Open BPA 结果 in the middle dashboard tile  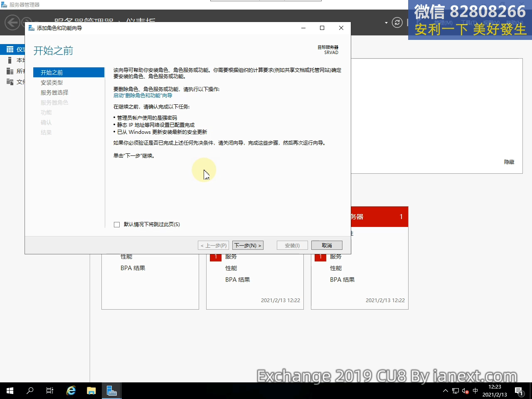click(238, 280)
